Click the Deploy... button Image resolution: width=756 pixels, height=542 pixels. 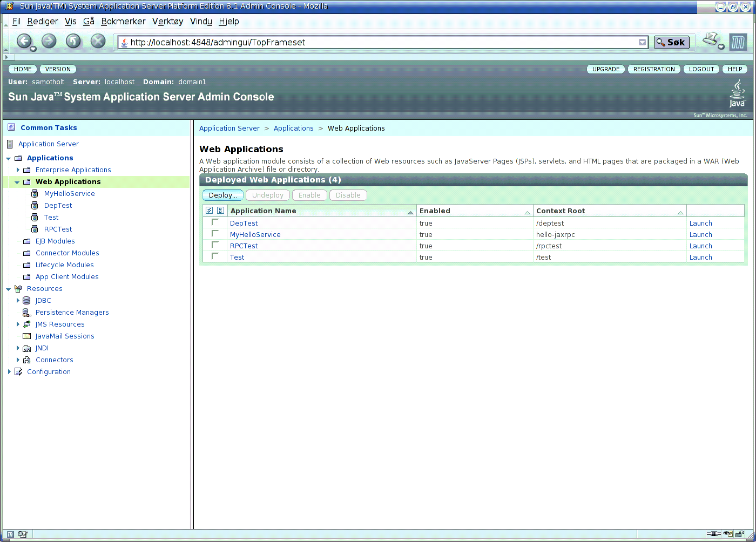tap(223, 195)
